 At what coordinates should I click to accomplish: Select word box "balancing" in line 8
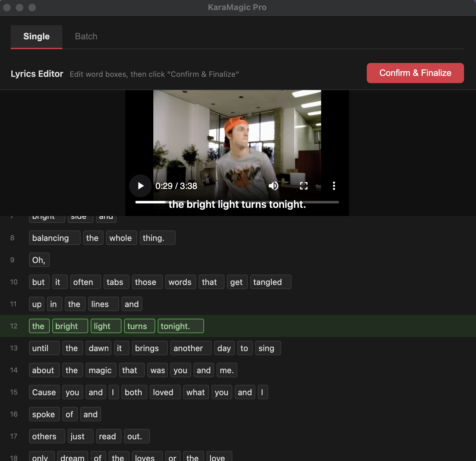[x=55, y=238]
